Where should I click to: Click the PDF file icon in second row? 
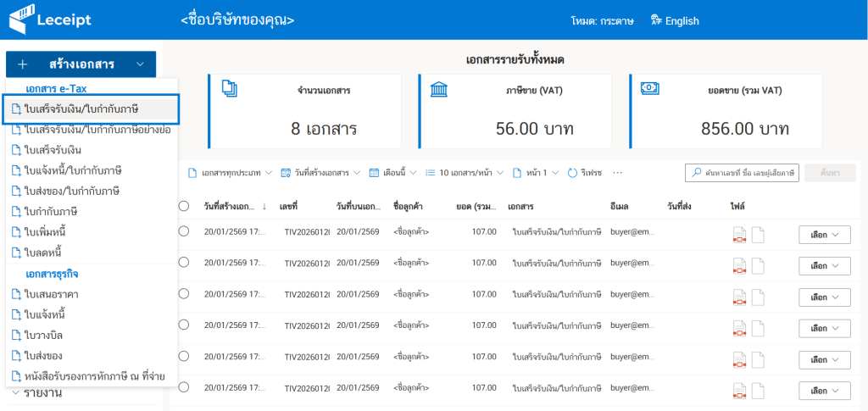pos(739,266)
